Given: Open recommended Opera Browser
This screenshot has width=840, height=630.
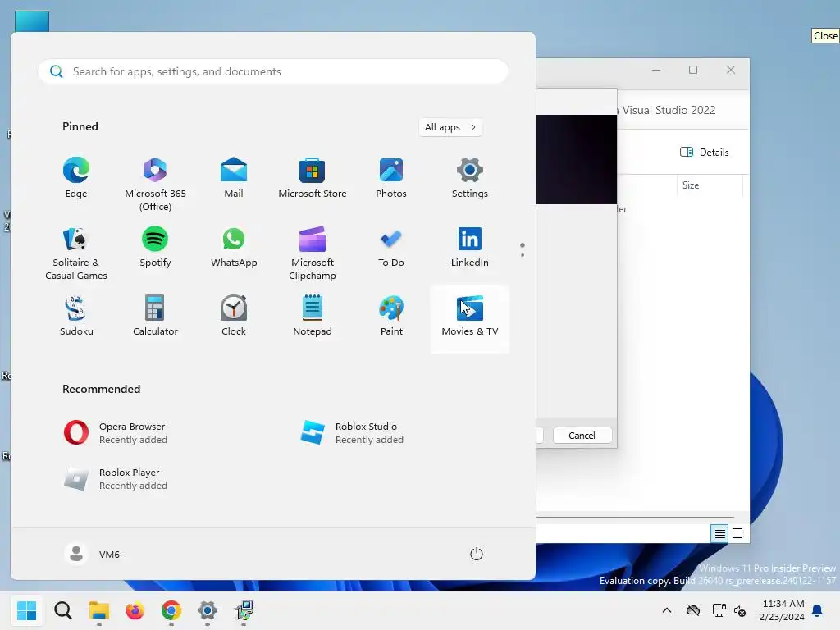Looking at the screenshot, I should point(115,433).
